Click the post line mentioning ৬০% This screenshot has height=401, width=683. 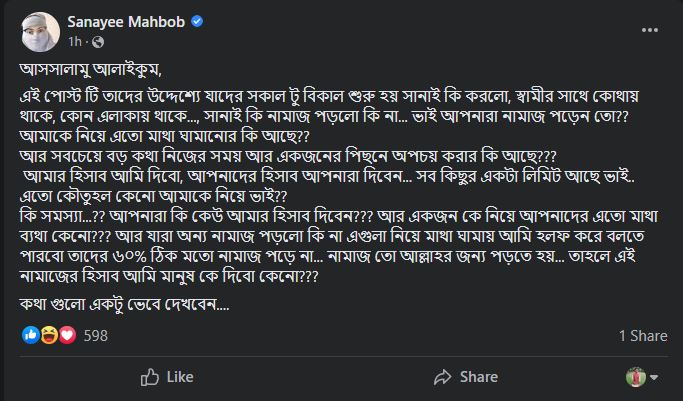click(328, 256)
